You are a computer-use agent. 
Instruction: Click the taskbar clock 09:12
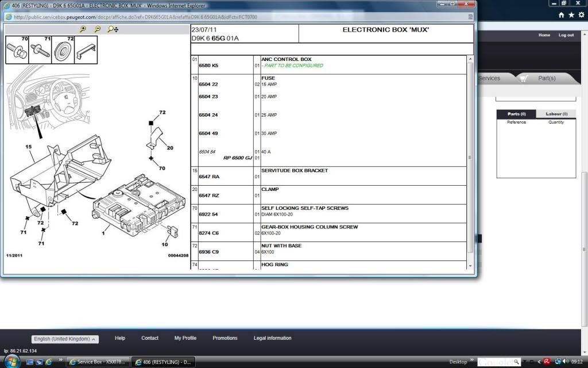pos(577,362)
